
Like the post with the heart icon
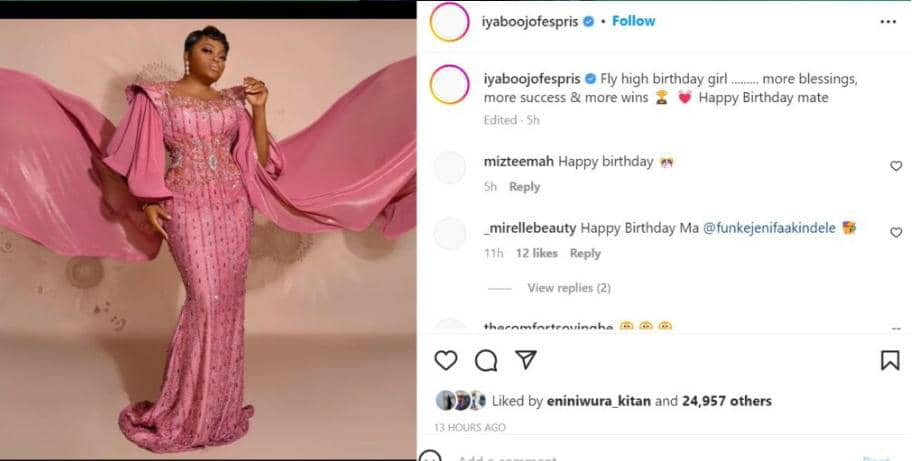pyautogui.click(x=446, y=360)
